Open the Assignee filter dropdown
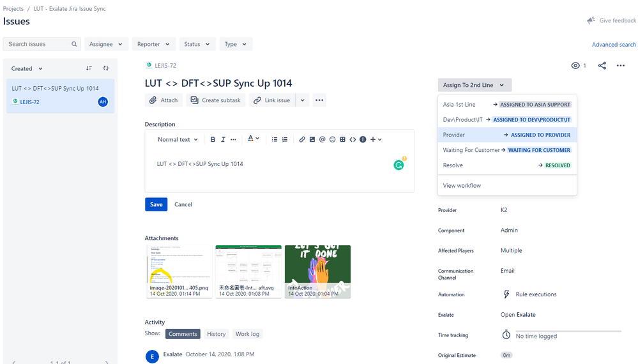Viewport: 638px width, 364px height. (106, 44)
